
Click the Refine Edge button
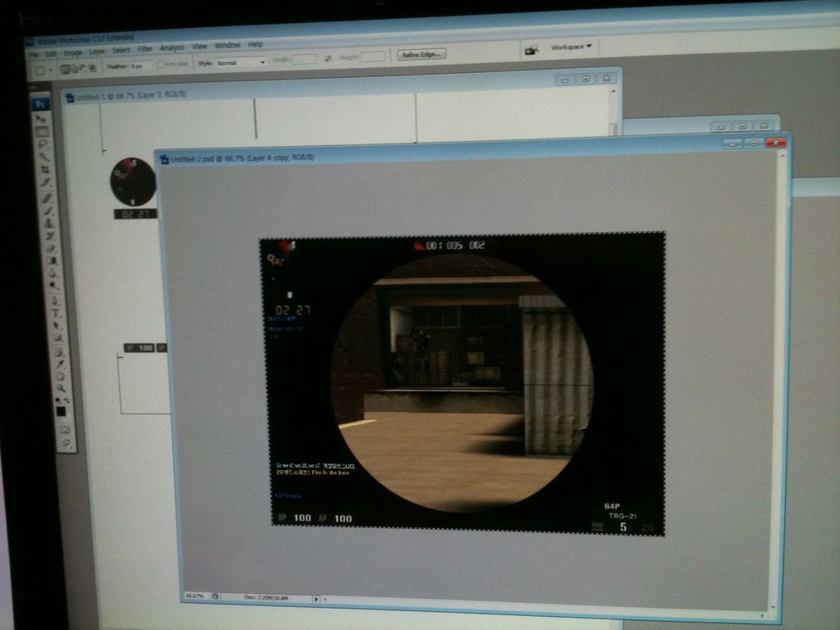[x=421, y=55]
